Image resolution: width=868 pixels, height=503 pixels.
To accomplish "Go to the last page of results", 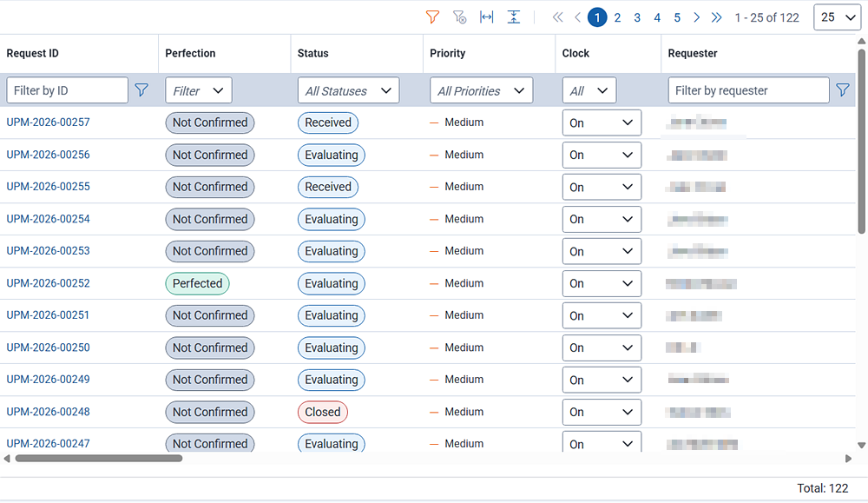I will [716, 17].
